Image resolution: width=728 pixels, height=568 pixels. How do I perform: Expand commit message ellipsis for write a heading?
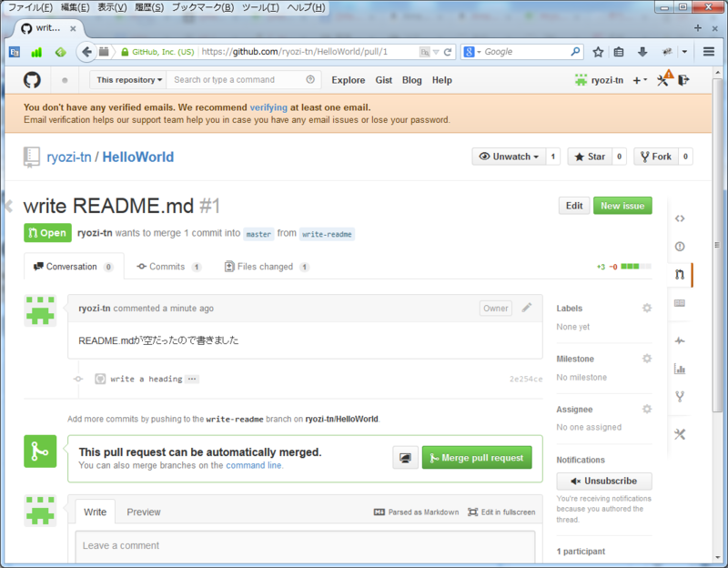coord(192,379)
